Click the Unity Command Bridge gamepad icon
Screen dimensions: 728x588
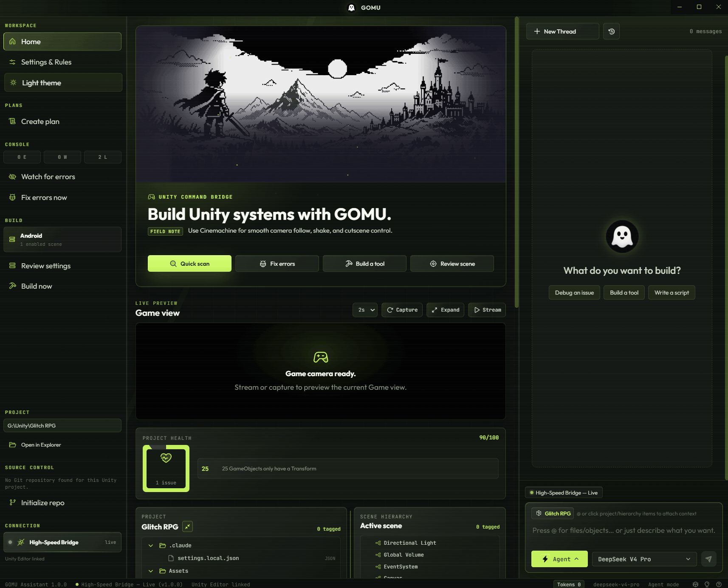pos(151,197)
